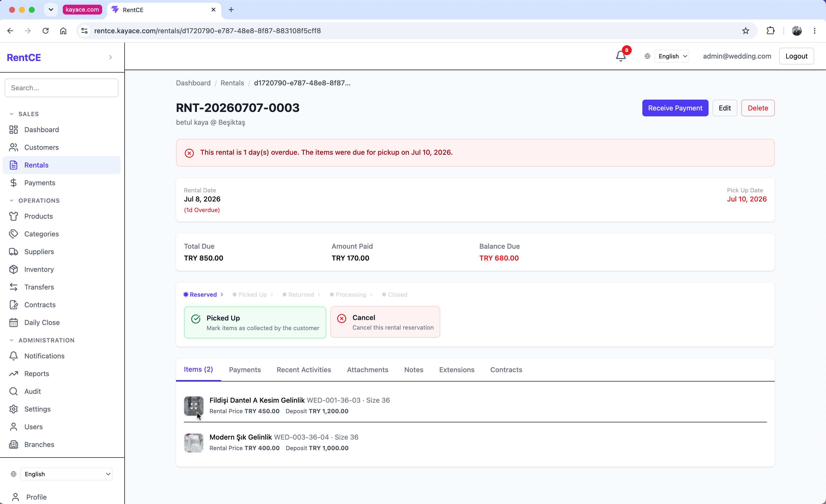Open the Notes tab
The image size is (826, 504).
coord(414,370)
